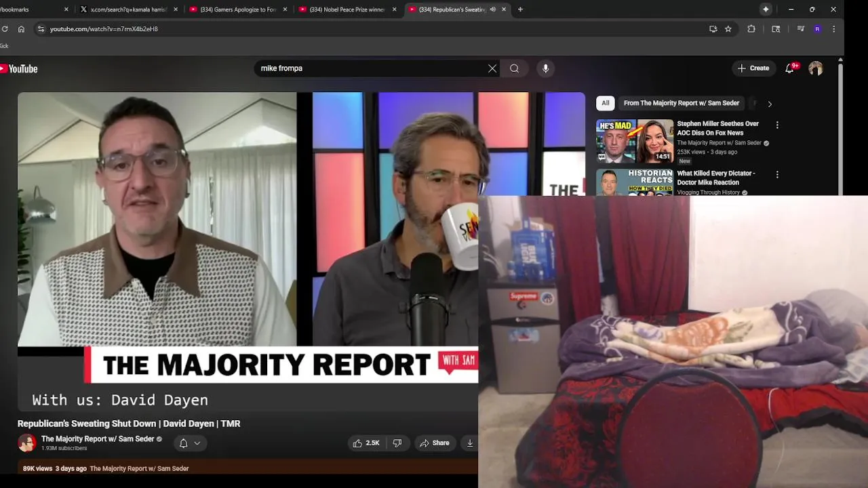
Task: Reload the page
Action: [5, 29]
